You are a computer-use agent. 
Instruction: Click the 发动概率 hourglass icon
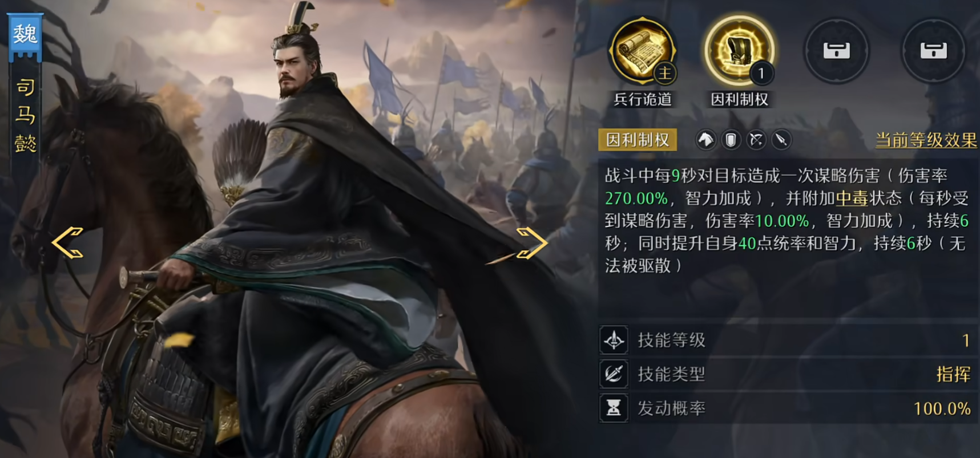[x=614, y=408]
